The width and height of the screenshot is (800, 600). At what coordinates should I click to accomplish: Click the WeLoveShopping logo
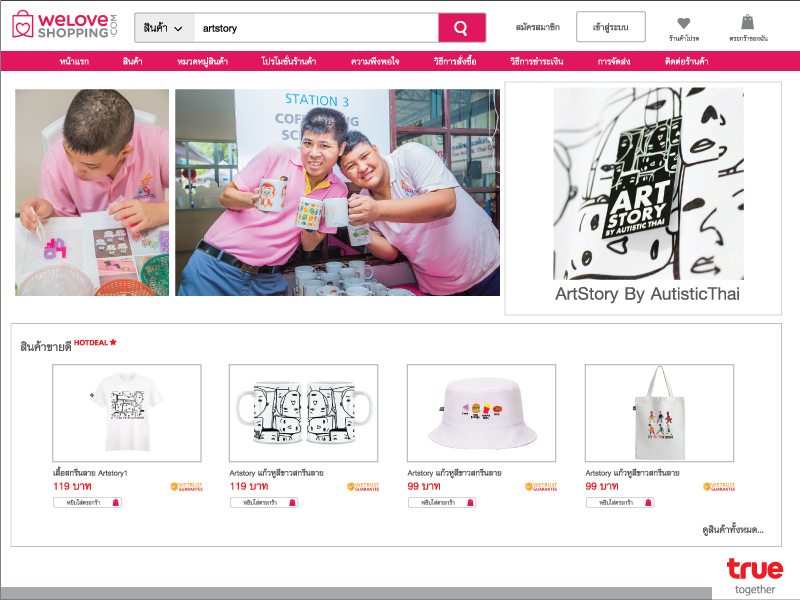[x=65, y=24]
